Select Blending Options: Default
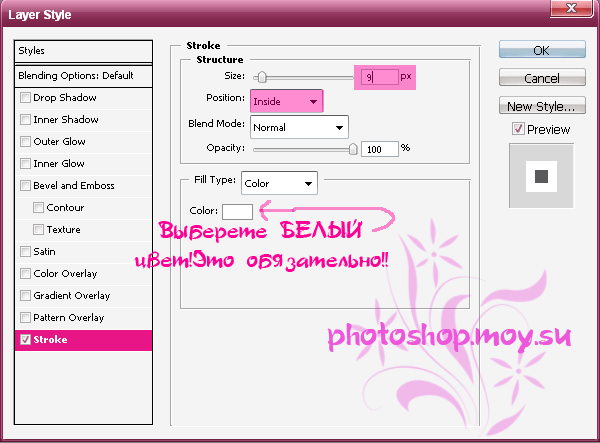Screen dimensions: 600x443 pos(83,76)
